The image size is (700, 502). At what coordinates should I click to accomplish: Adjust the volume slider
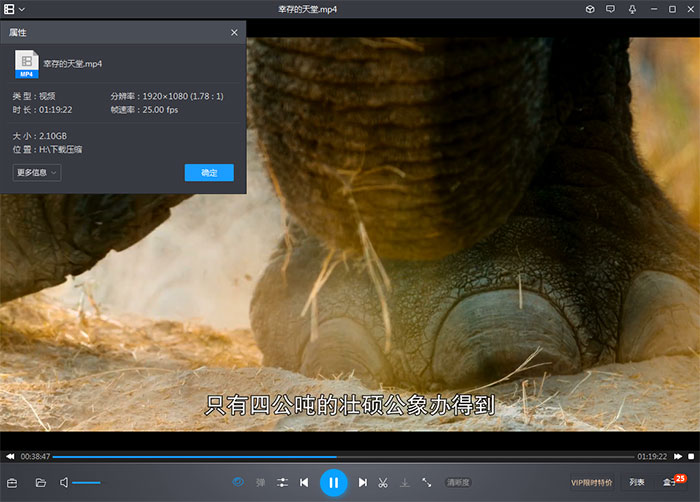tap(87, 483)
